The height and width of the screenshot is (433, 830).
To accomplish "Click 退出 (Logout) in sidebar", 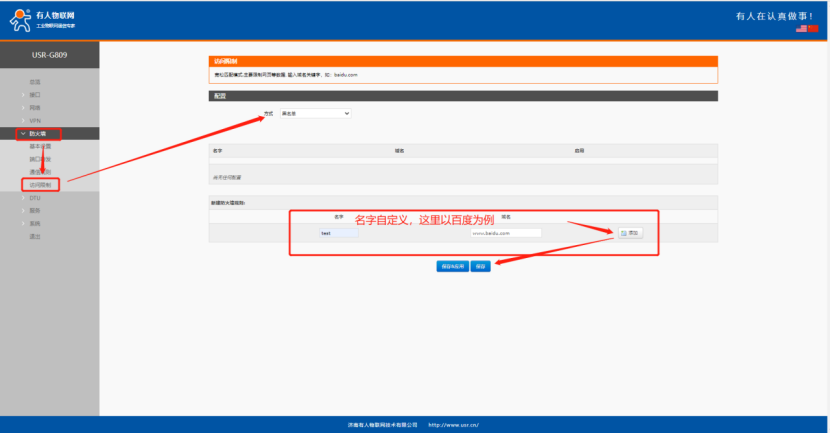I will (35, 237).
